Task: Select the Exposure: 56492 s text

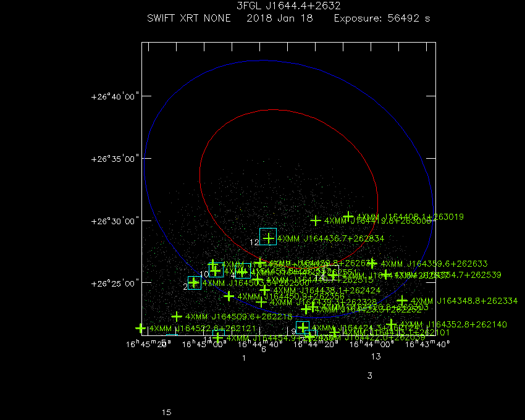Action: [382, 18]
